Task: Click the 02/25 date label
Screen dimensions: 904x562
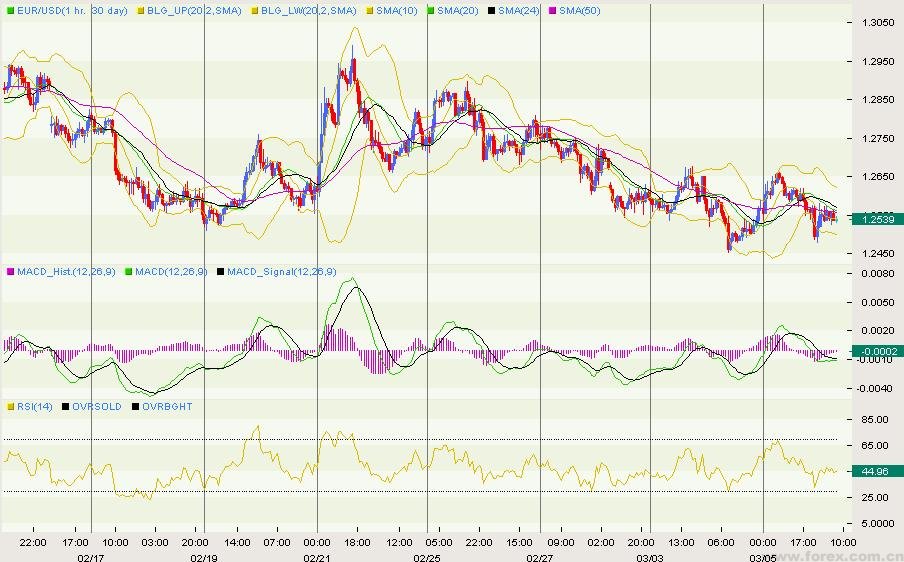Action: [427, 557]
